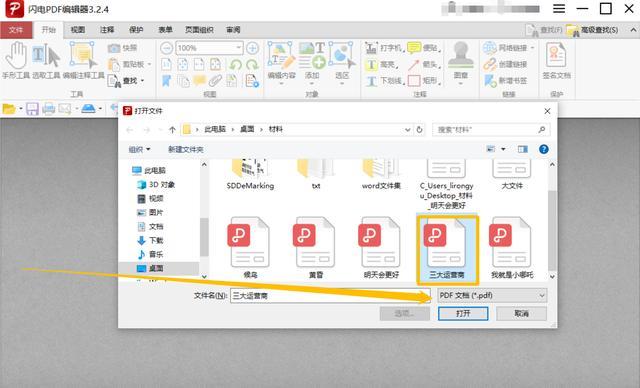Click the Save disk icon in quick toolbar
Image resolution: width=640 pixels, height=388 pixels.
pos(32,109)
